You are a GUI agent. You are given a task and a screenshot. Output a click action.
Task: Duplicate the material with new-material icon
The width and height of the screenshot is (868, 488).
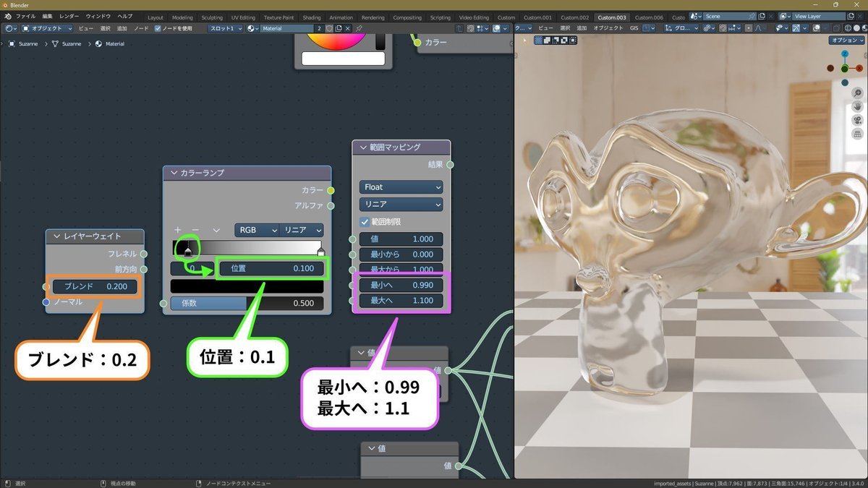(x=339, y=28)
